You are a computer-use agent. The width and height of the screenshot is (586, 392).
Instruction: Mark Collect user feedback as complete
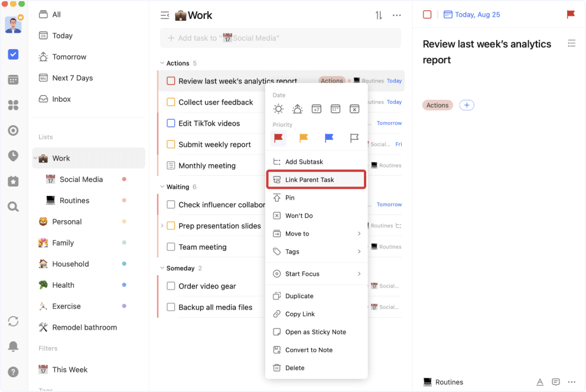click(172, 102)
